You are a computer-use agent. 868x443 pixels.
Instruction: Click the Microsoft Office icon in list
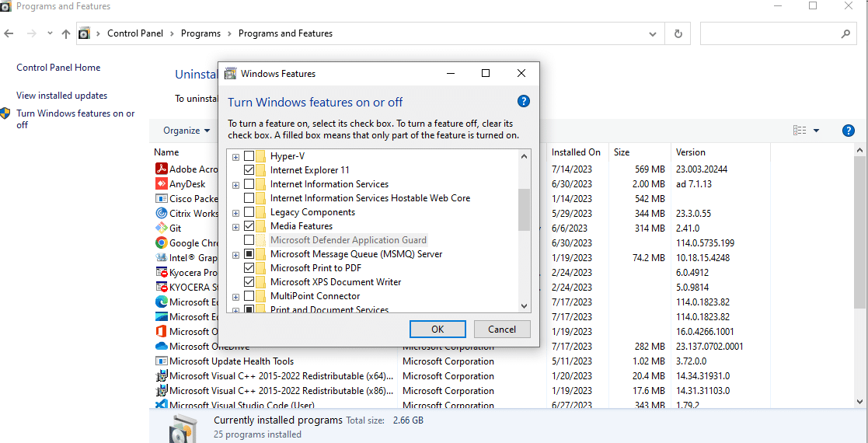click(161, 331)
